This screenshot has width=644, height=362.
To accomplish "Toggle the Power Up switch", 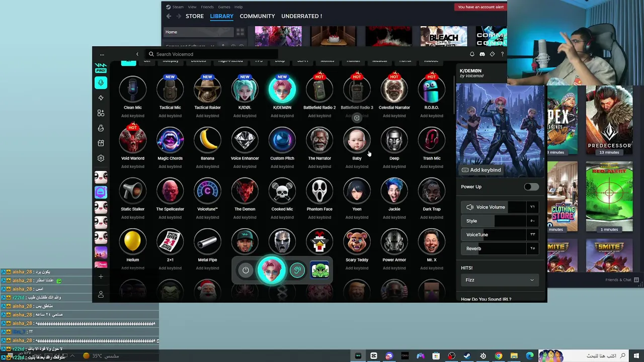I will 531,187.
